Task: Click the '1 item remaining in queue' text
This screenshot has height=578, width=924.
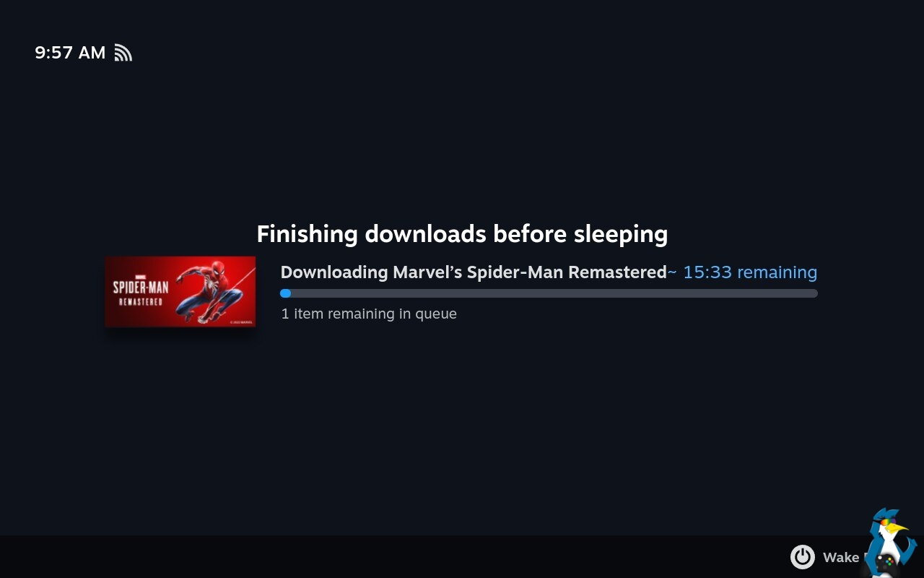Action: pyautogui.click(x=369, y=314)
